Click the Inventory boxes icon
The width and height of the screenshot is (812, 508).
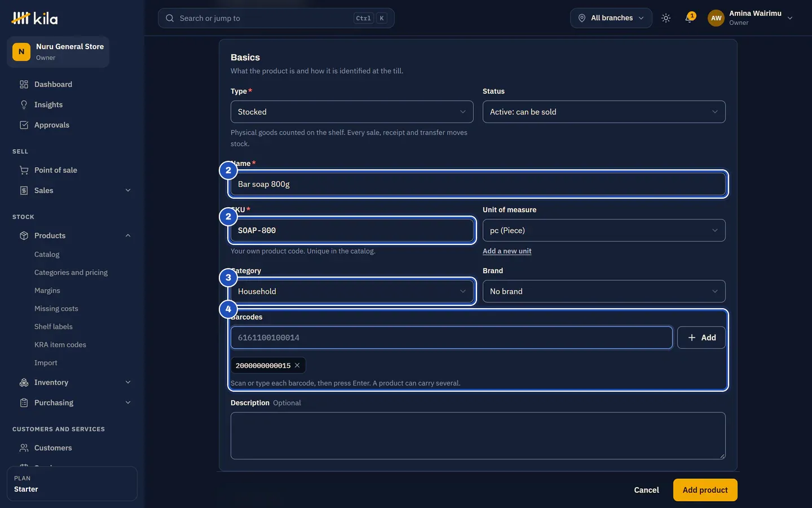pos(24,383)
